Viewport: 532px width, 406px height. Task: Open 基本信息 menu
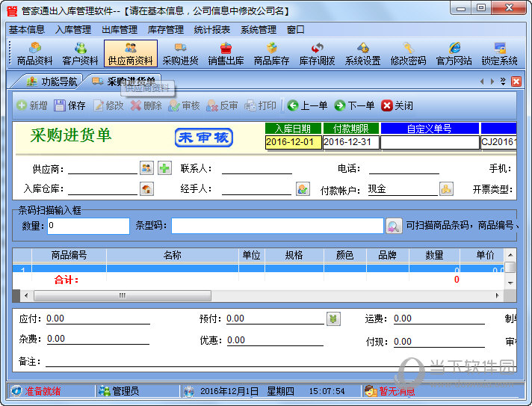click(27, 30)
